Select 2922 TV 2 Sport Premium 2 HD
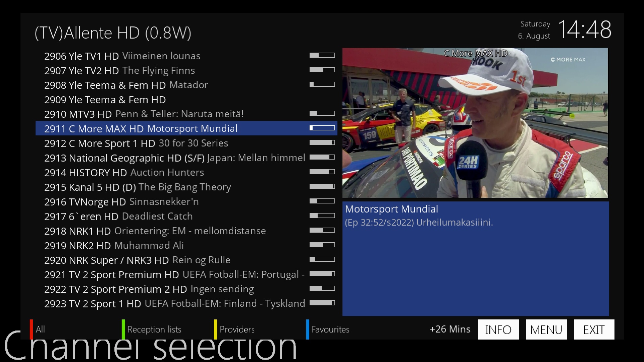 pos(186,289)
